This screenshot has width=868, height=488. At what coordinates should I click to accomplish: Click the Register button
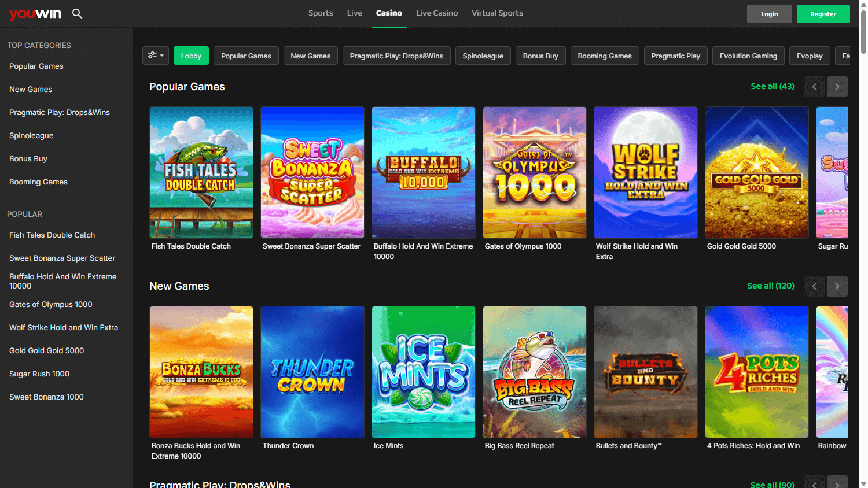click(x=823, y=13)
